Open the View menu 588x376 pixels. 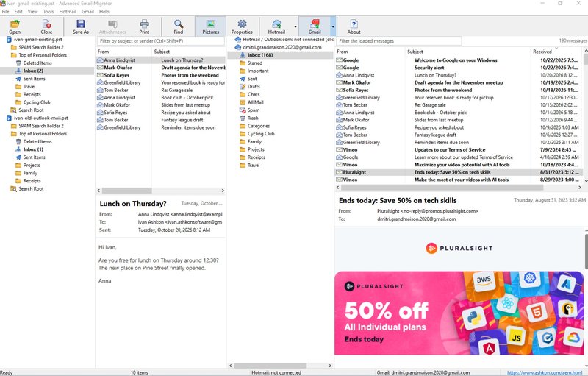32,12
